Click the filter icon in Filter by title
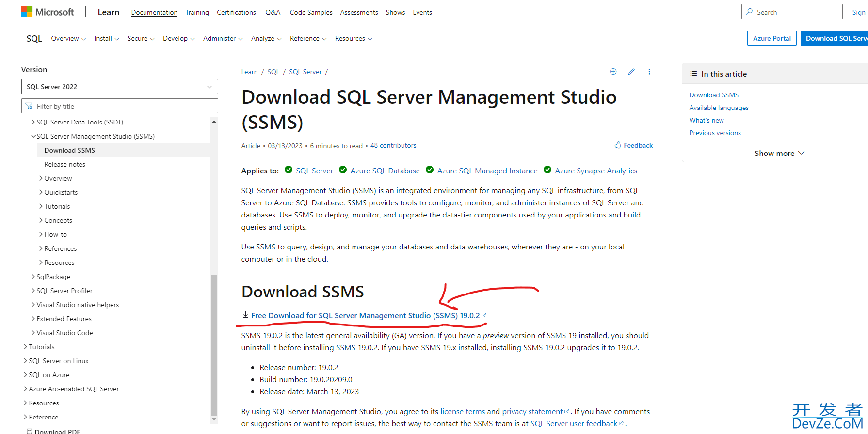 [29, 106]
